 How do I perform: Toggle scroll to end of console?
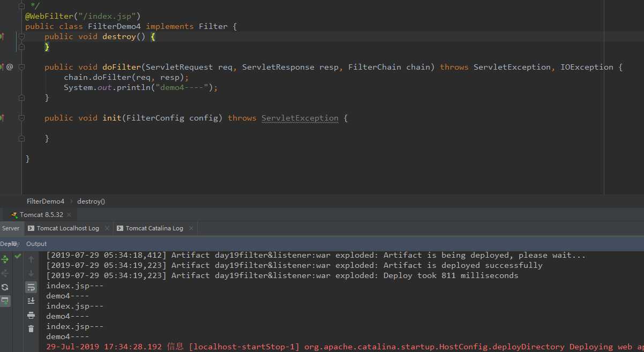click(31, 301)
